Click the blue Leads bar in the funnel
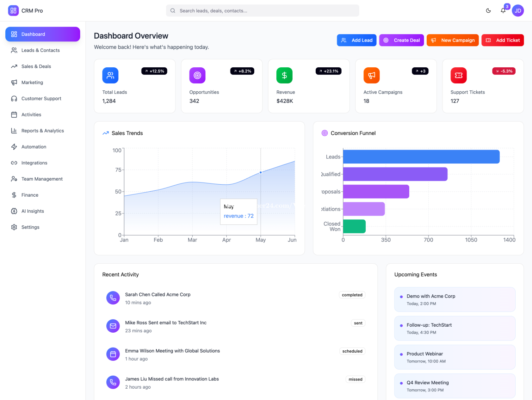The image size is (532, 400). 421,157
